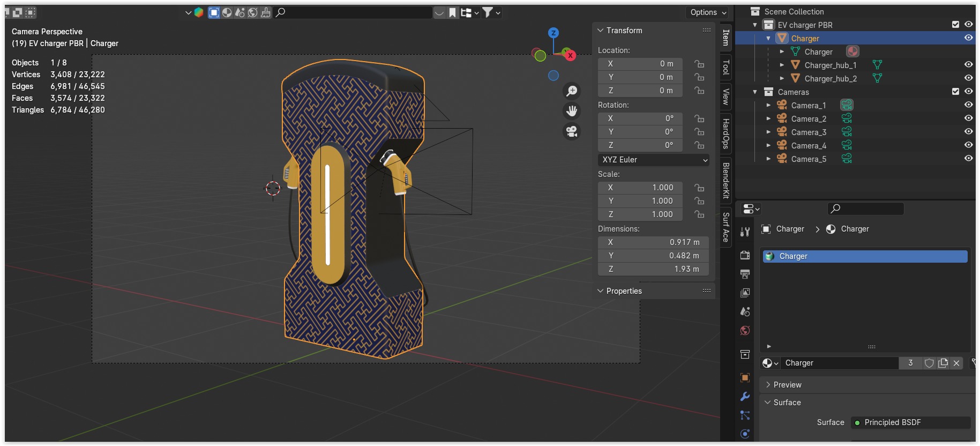Viewport: 980px width, 446px height.
Task: Click material icon beside Charger mesh in outliner
Action: point(852,51)
